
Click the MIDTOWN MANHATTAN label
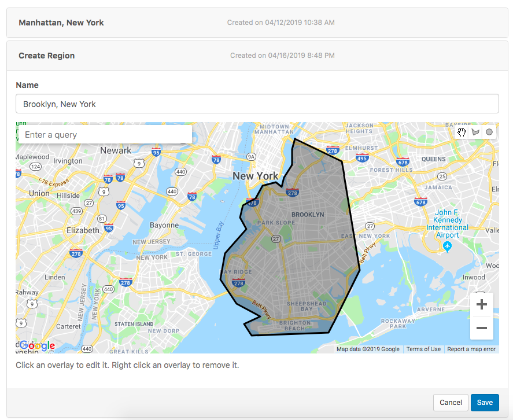pos(274,129)
